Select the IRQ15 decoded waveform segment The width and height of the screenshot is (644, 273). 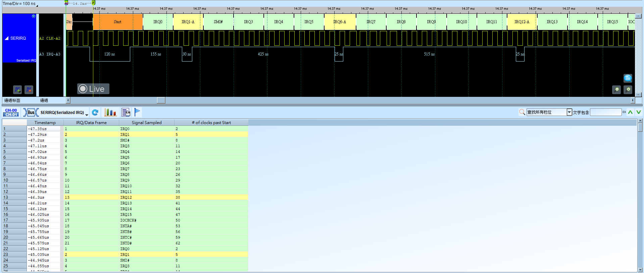point(612,22)
